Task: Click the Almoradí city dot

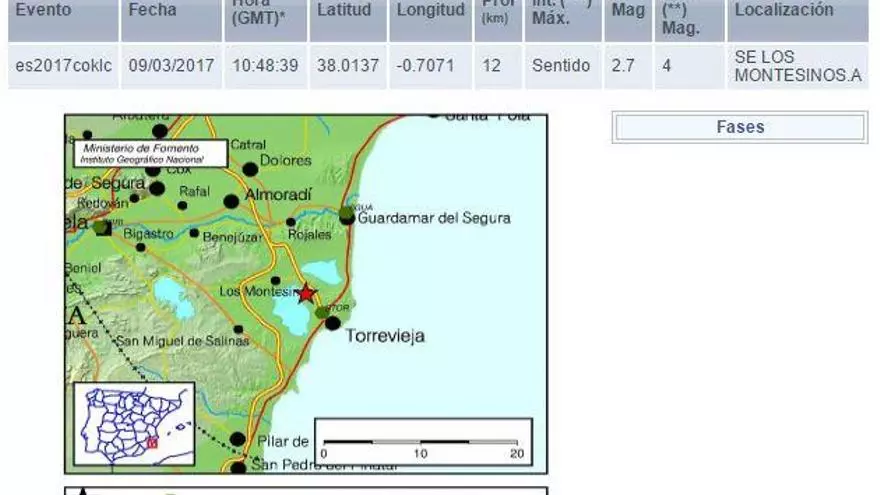Action: pos(231,201)
